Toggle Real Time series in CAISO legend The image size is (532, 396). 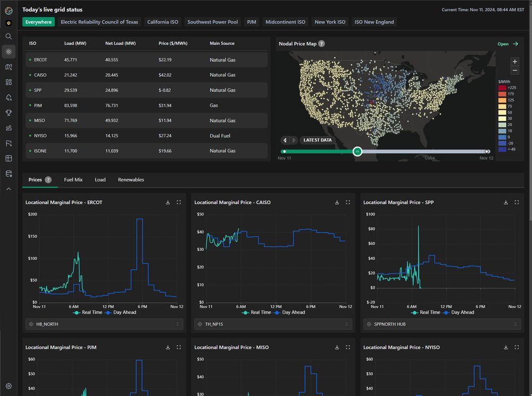pyautogui.click(x=256, y=312)
